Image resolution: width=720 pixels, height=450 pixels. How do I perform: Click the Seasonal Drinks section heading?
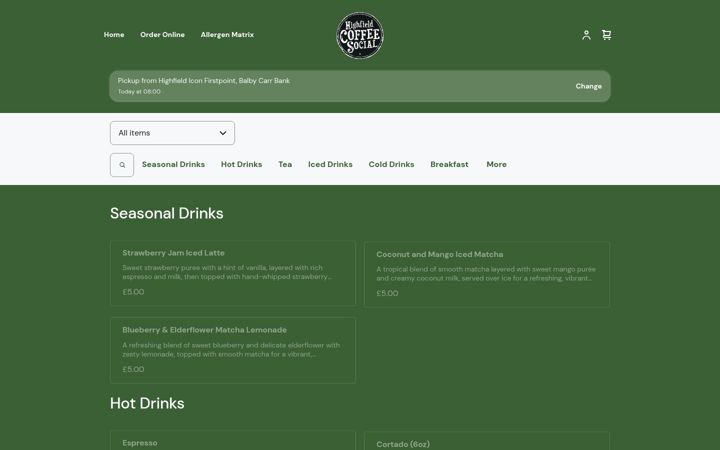click(x=167, y=214)
